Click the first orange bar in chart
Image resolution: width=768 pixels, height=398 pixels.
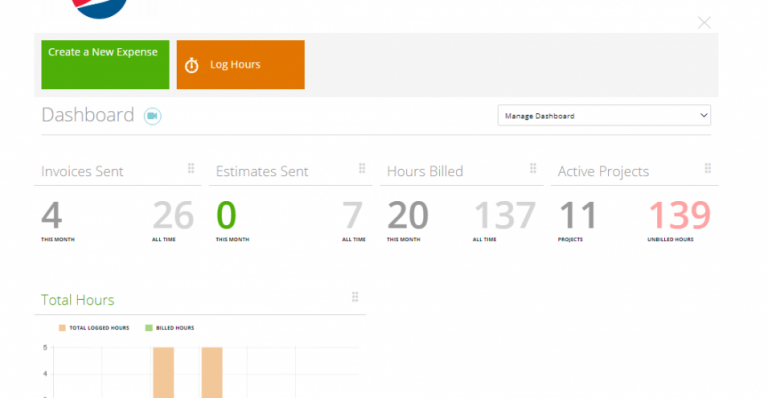click(164, 373)
